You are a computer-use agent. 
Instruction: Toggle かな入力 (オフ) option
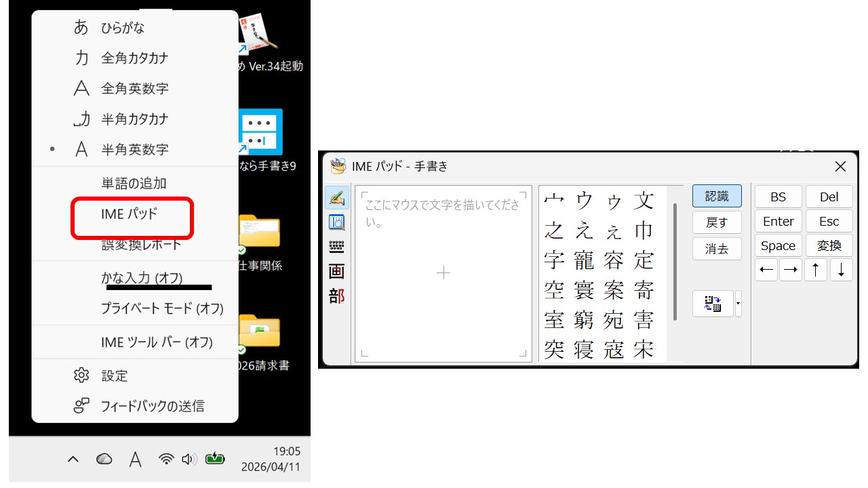click(142, 278)
